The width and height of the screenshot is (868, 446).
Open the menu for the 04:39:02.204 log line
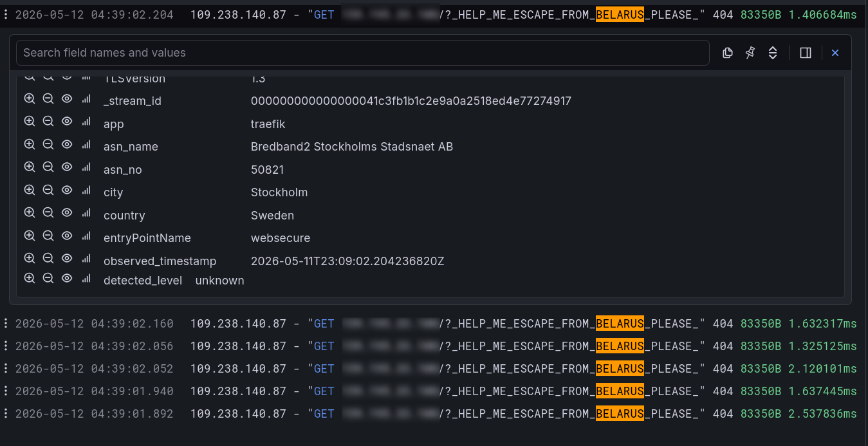tap(6, 14)
